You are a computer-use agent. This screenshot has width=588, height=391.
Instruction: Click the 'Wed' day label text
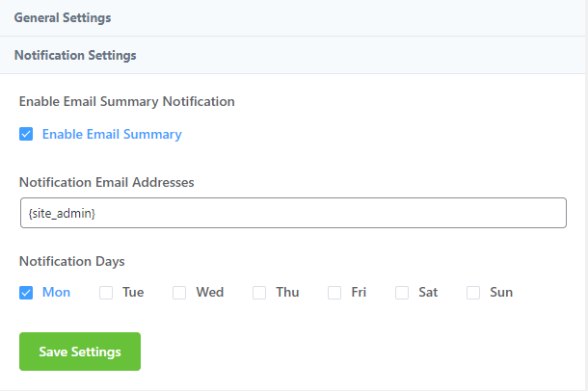(209, 293)
